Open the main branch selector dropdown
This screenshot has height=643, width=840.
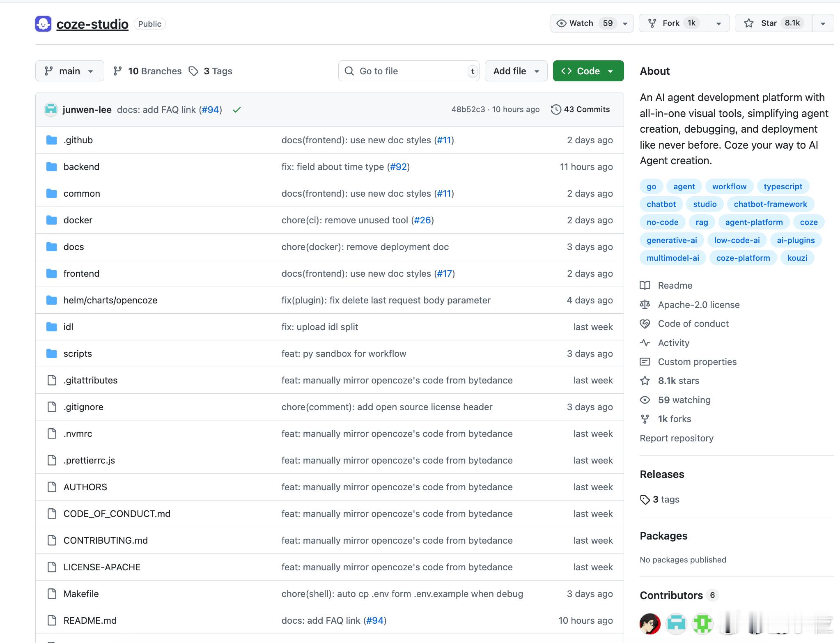click(69, 71)
